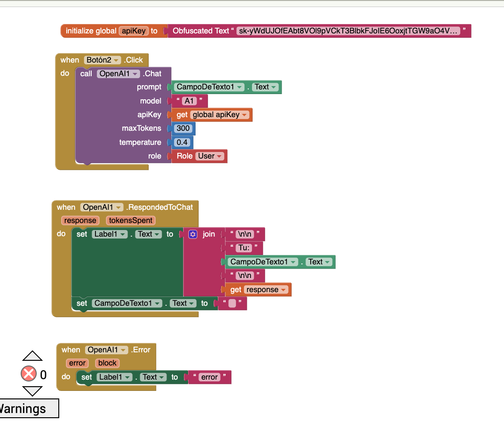Click the tokensSpent parameter

pos(131,221)
